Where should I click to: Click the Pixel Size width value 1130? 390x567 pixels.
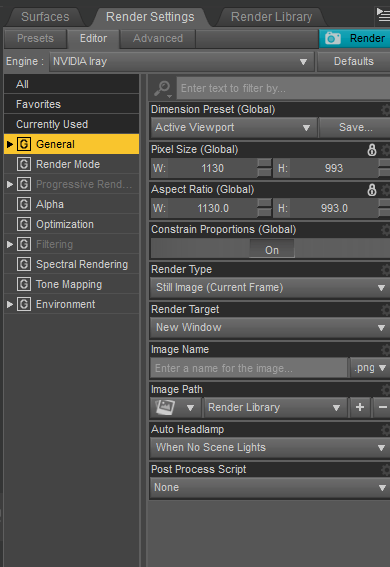tap(213, 169)
